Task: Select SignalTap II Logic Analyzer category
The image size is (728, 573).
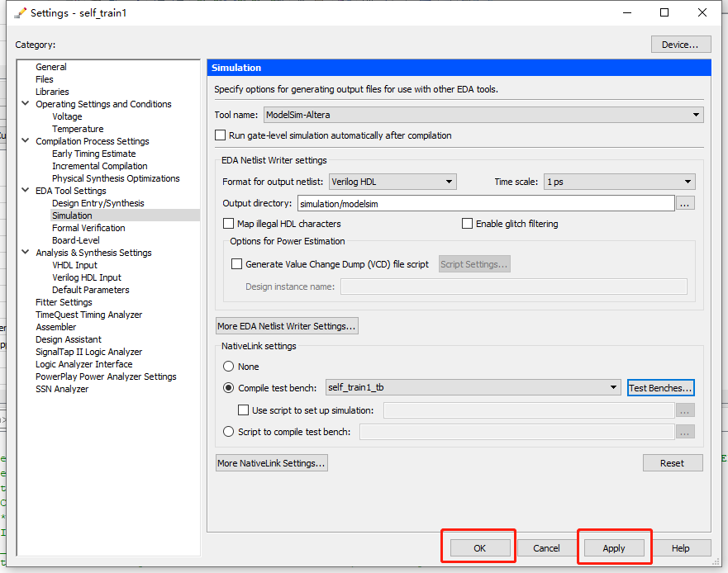Action: click(89, 353)
